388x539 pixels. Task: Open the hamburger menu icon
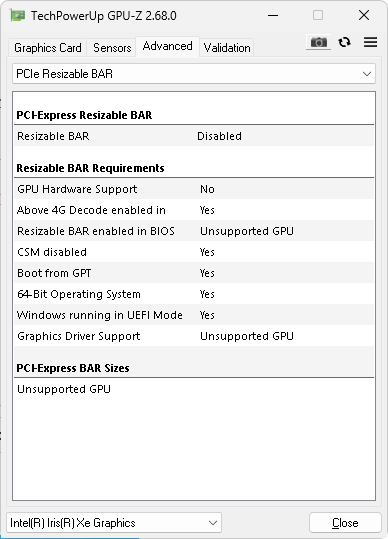tap(370, 42)
